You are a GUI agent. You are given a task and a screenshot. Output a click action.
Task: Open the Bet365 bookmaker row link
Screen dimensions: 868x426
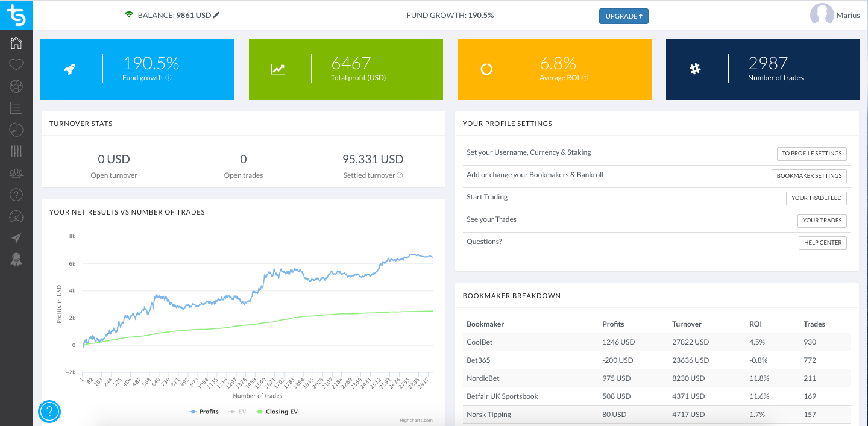point(477,360)
